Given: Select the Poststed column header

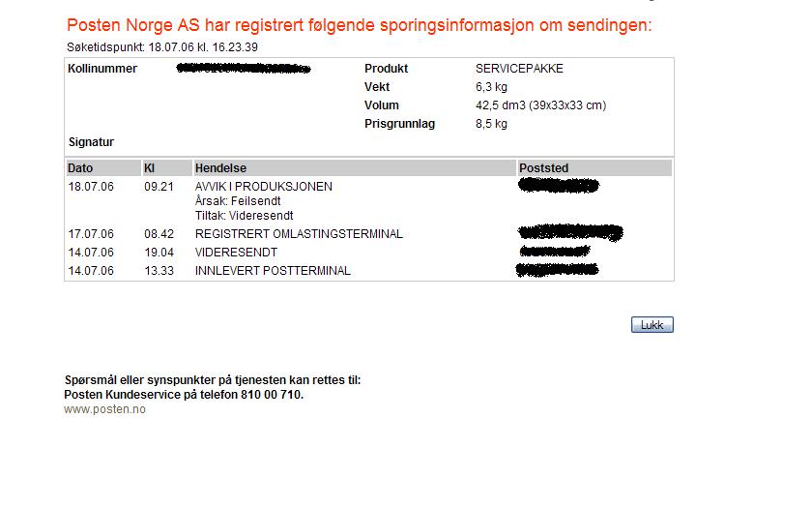Looking at the screenshot, I should pos(543,168).
